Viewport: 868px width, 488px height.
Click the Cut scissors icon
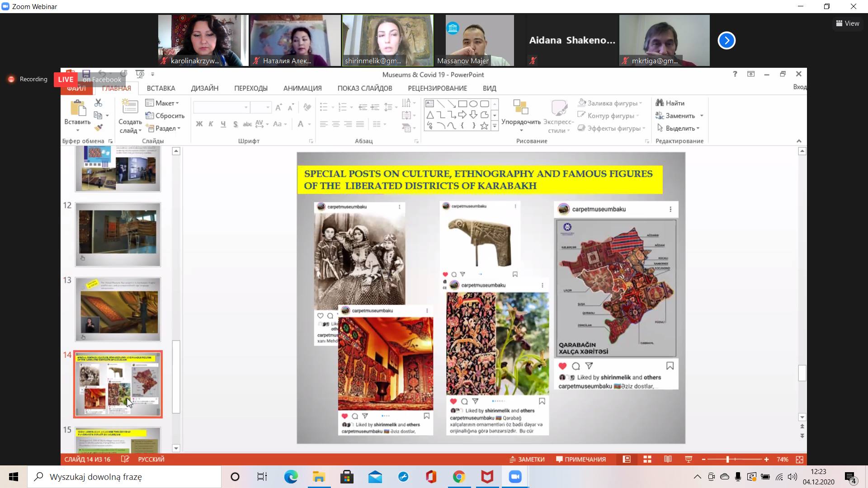coord(98,103)
